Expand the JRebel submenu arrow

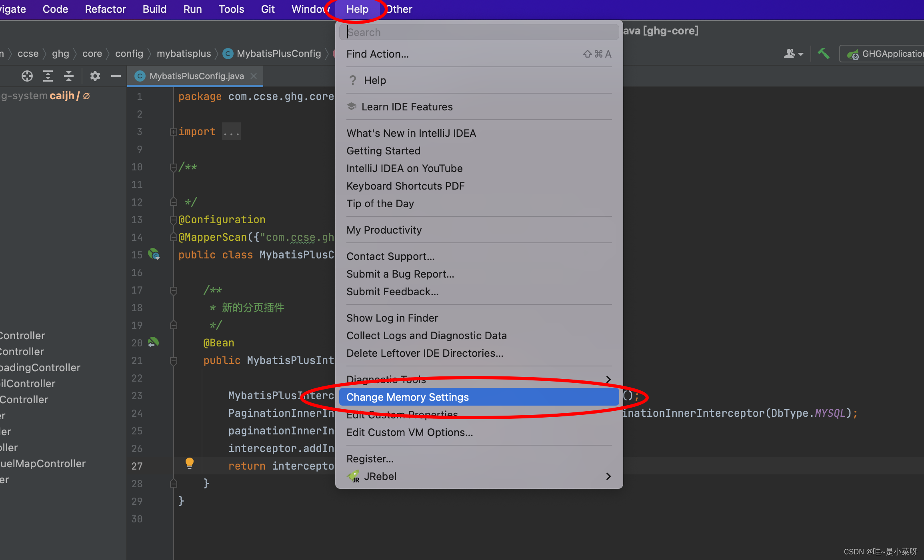(x=608, y=476)
